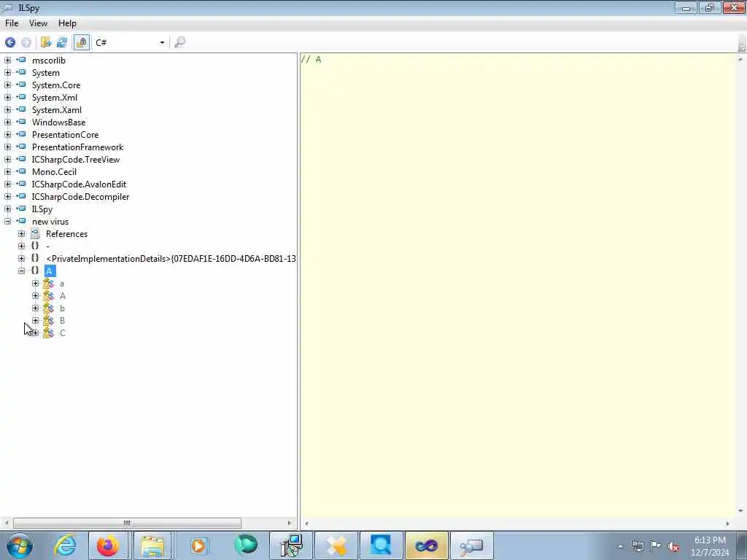This screenshot has width=747, height=560.
Task: Click in the decompiled code pane
Action: point(519,286)
